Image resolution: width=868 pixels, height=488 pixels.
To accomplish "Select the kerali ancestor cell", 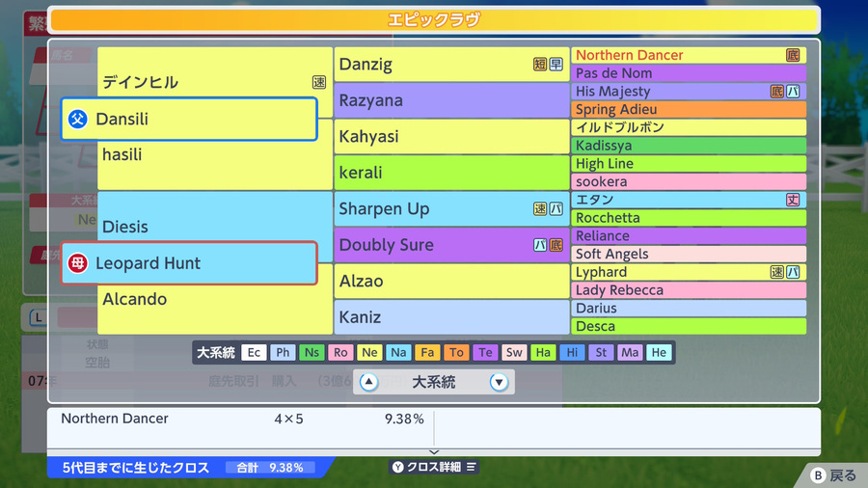I will pos(451,173).
